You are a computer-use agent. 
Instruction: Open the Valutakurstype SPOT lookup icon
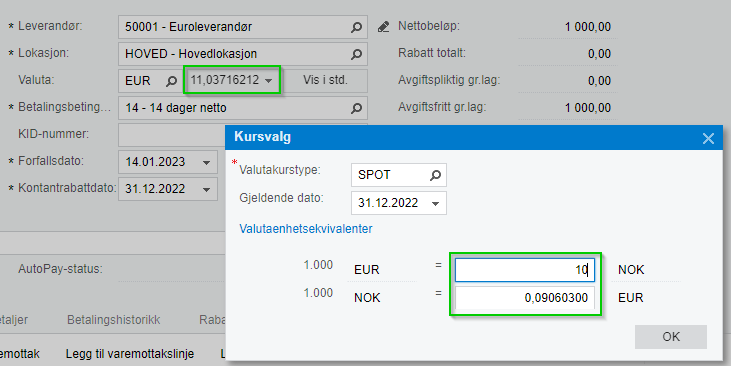(x=435, y=175)
